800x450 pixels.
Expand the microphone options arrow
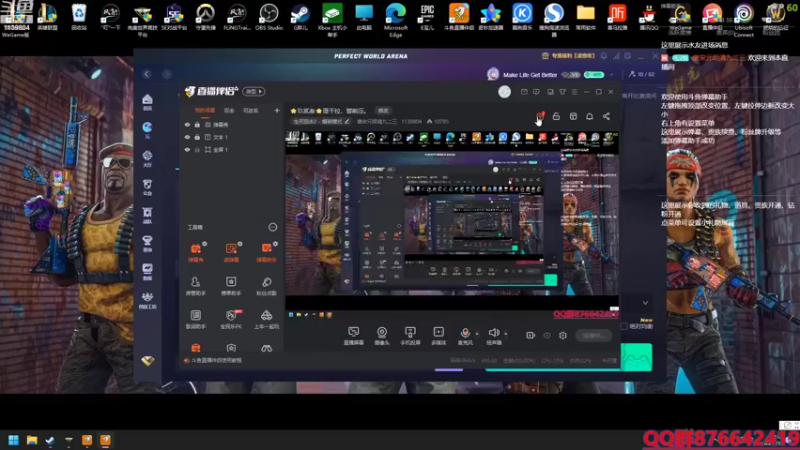477,334
